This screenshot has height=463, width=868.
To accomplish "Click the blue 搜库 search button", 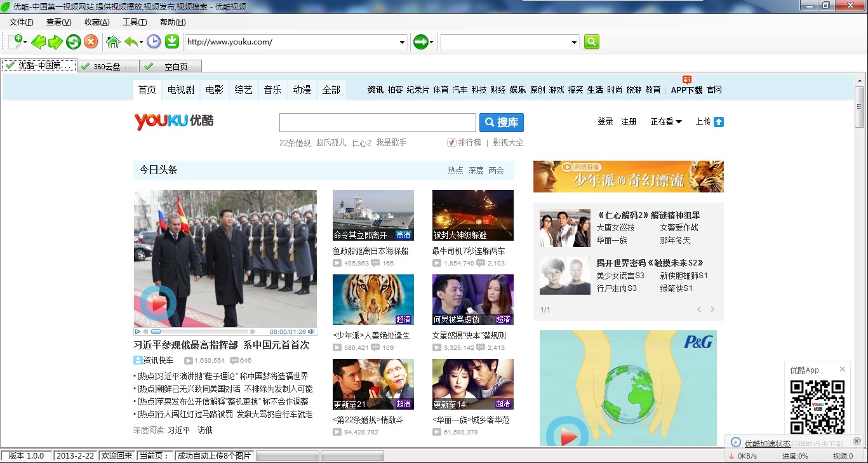I will point(502,123).
